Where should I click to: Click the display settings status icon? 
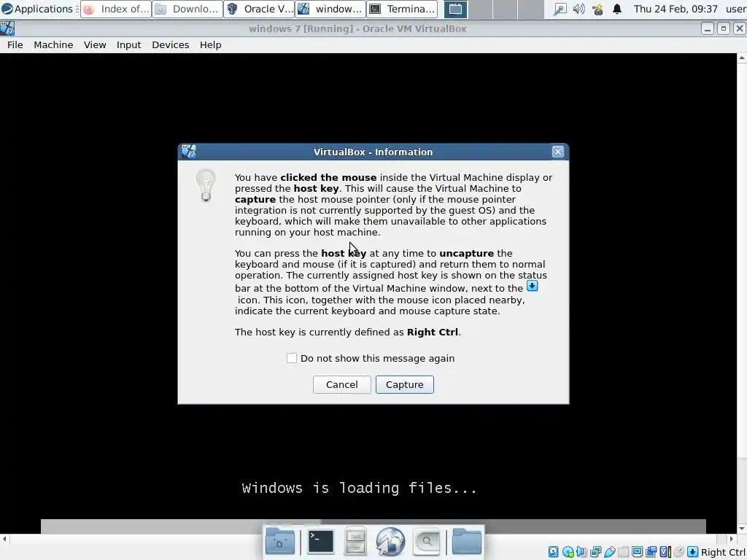637,552
